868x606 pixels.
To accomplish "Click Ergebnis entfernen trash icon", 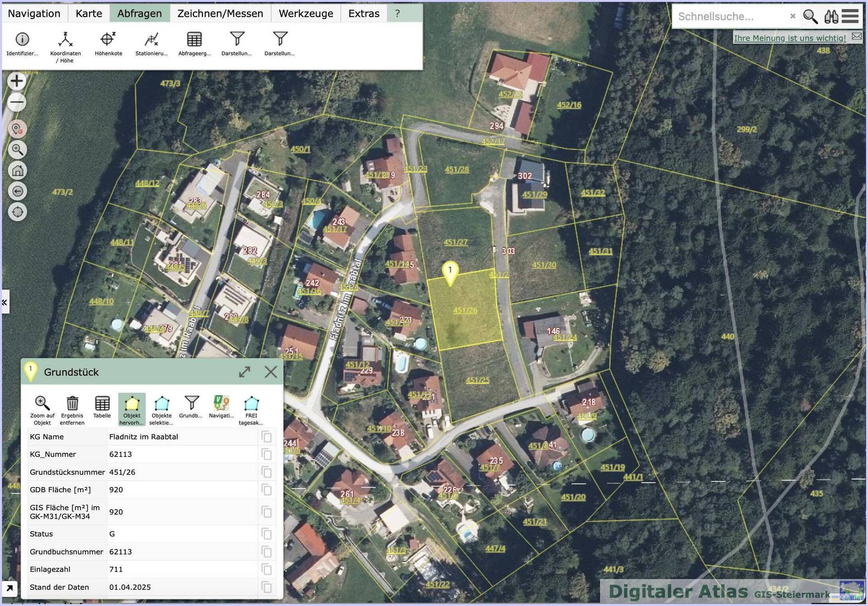I will (72, 403).
